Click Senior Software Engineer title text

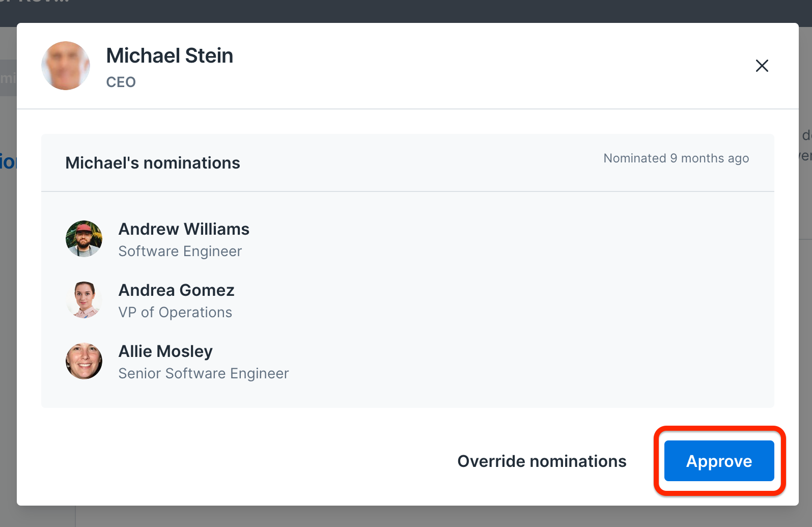tap(204, 374)
